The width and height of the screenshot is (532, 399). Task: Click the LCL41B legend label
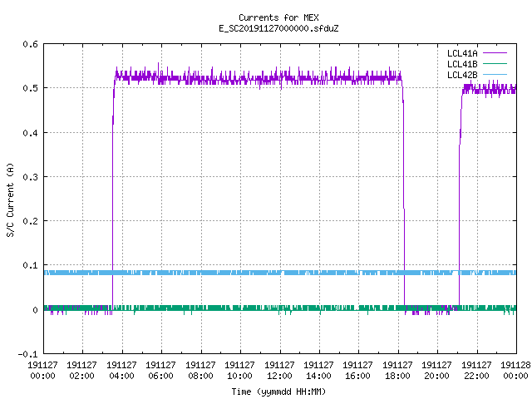(x=462, y=64)
